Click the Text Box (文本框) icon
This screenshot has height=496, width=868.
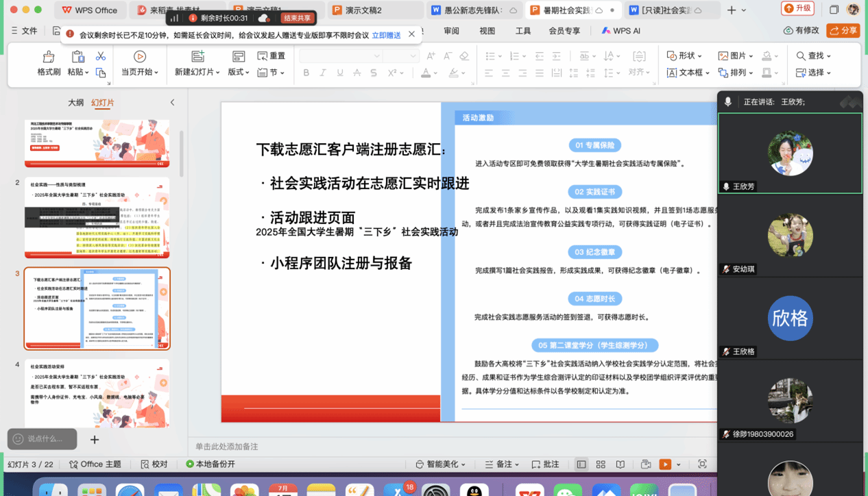click(x=672, y=73)
